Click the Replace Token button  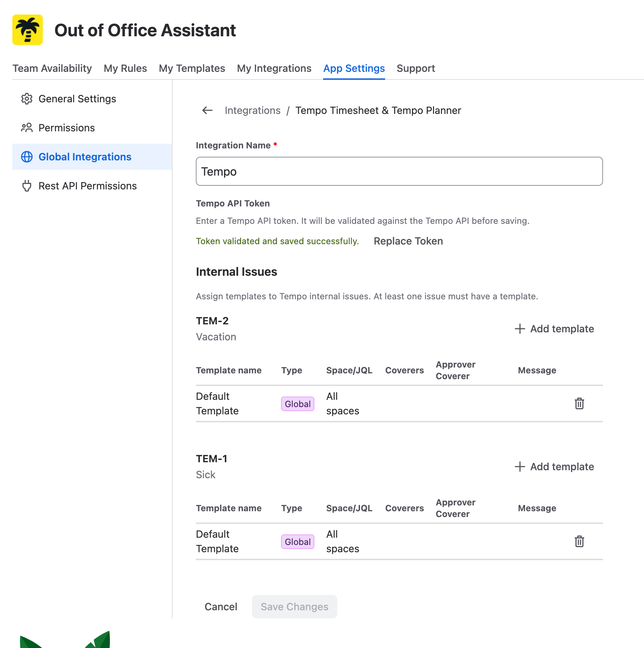point(408,241)
